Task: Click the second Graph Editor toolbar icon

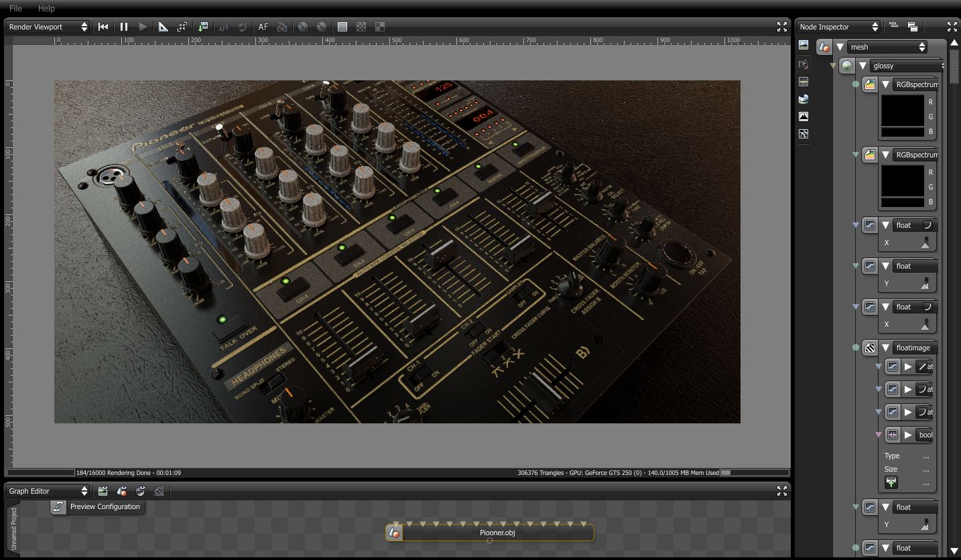Action: pos(122,491)
